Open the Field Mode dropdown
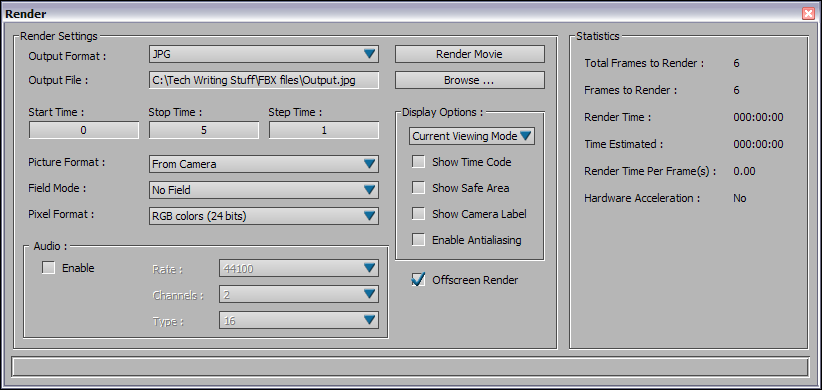822x390 pixels. click(x=264, y=190)
